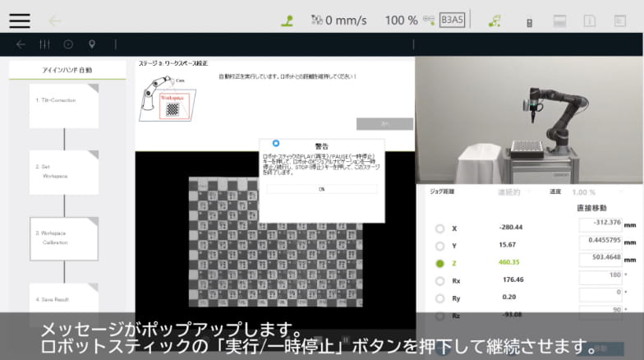Select the Rx axis radio button

pyautogui.click(x=440, y=281)
